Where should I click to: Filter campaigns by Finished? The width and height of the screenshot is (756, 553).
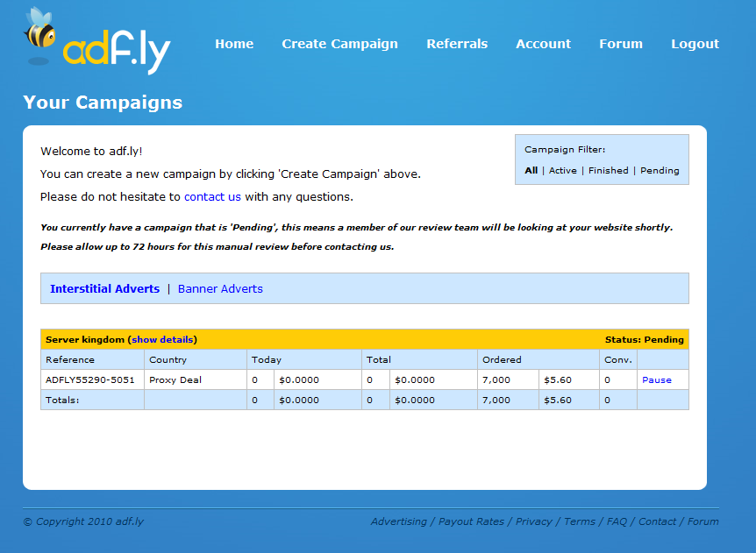(x=609, y=171)
